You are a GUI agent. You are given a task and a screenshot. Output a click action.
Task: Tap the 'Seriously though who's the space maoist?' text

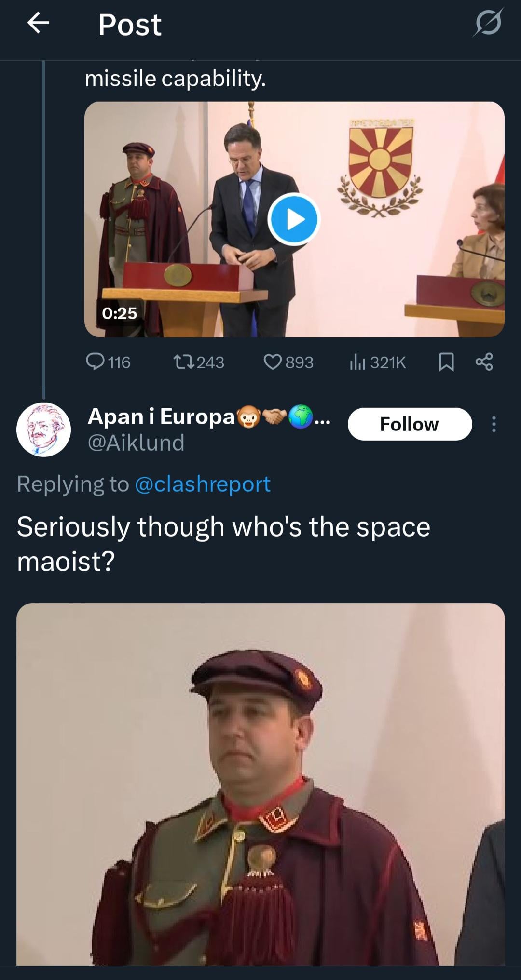click(223, 544)
